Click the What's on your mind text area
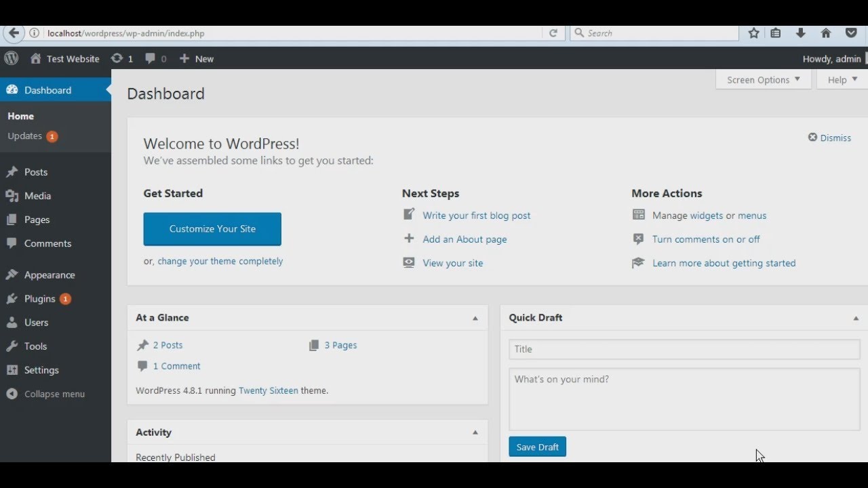868x488 pixels. [684, 399]
